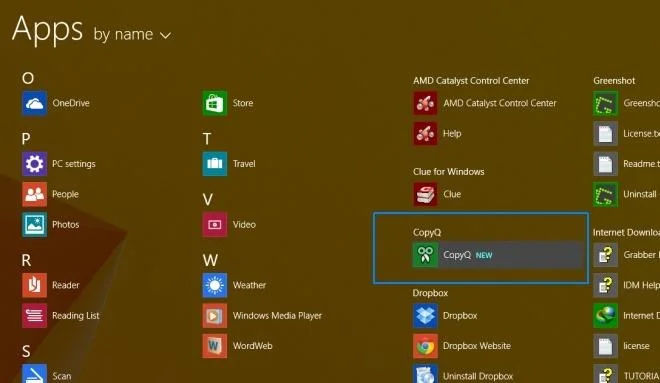Click Uninstall Dropbox entry
This screenshot has height=383, width=660.
[x=463, y=374]
